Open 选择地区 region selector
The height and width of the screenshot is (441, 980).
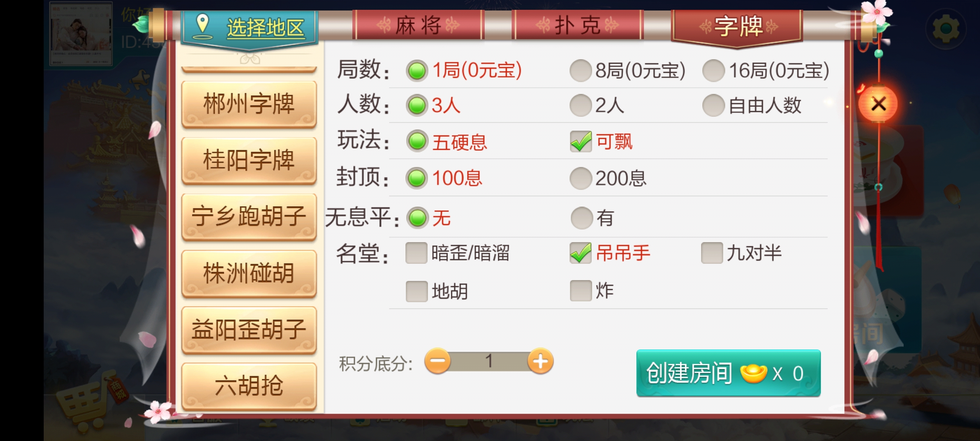point(249,28)
